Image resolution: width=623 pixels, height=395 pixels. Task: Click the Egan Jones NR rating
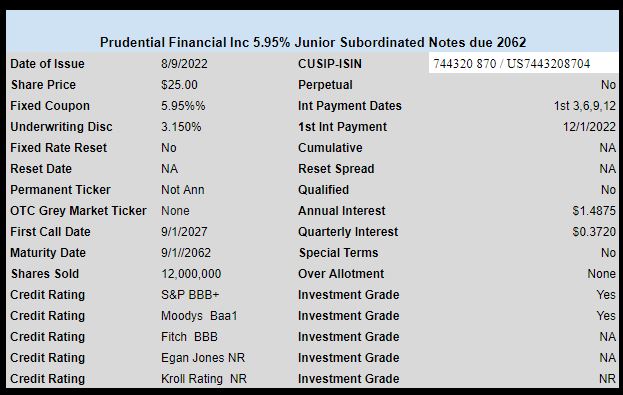(203, 358)
